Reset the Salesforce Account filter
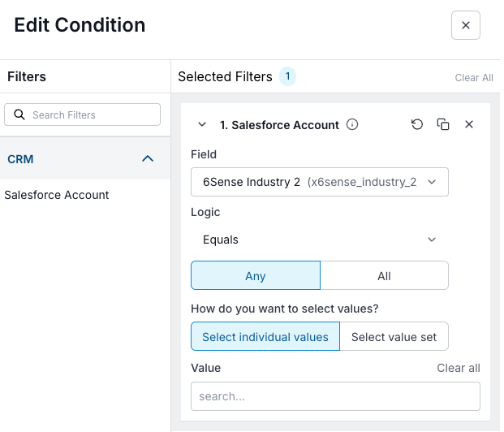This screenshot has width=504, height=432. [417, 124]
